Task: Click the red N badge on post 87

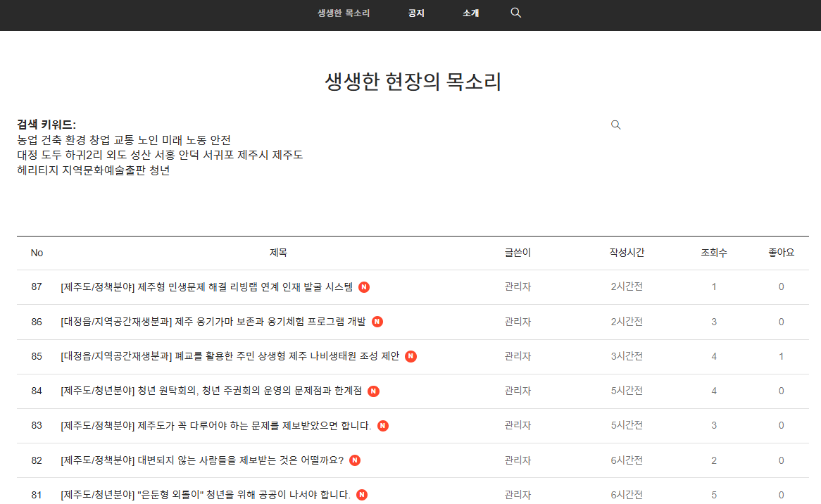Action: [x=364, y=286]
